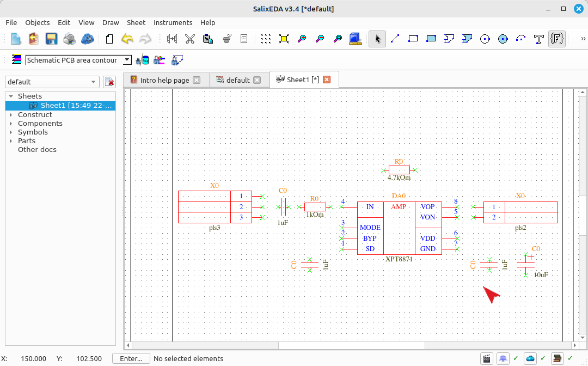588x366 pixels.
Task: Open the Objects menu
Action: tap(38, 22)
